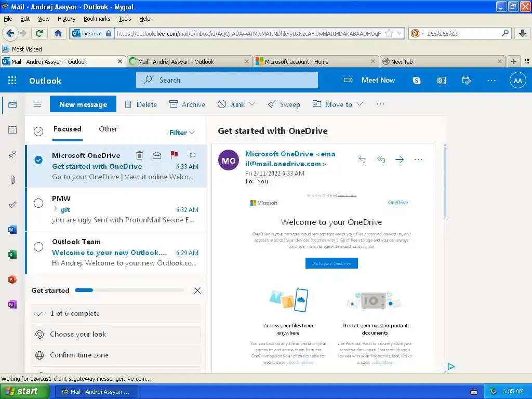Open the Office apps icon in header

pyautogui.click(x=442, y=81)
